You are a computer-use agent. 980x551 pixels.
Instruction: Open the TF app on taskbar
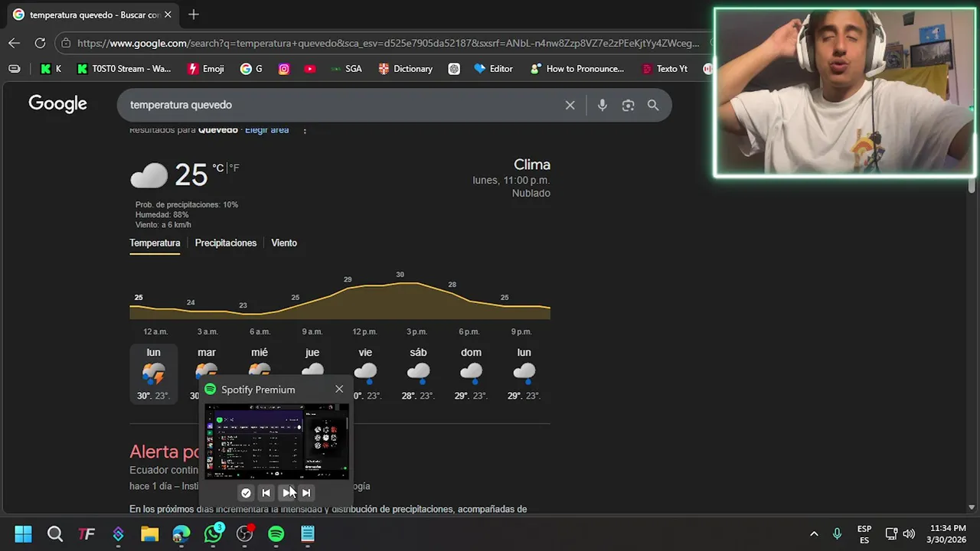coord(87,534)
